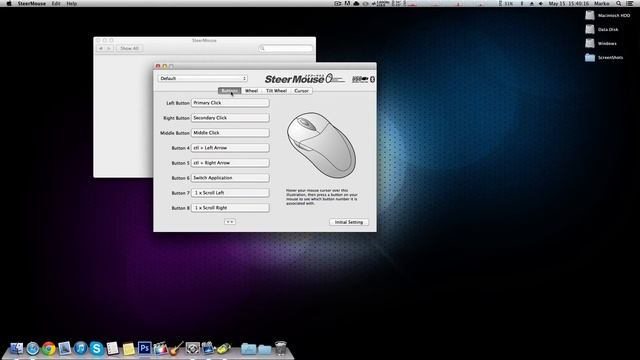Open the Middle Button action dropdown
The height and width of the screenshot is (360, 640).
[230, 133]
